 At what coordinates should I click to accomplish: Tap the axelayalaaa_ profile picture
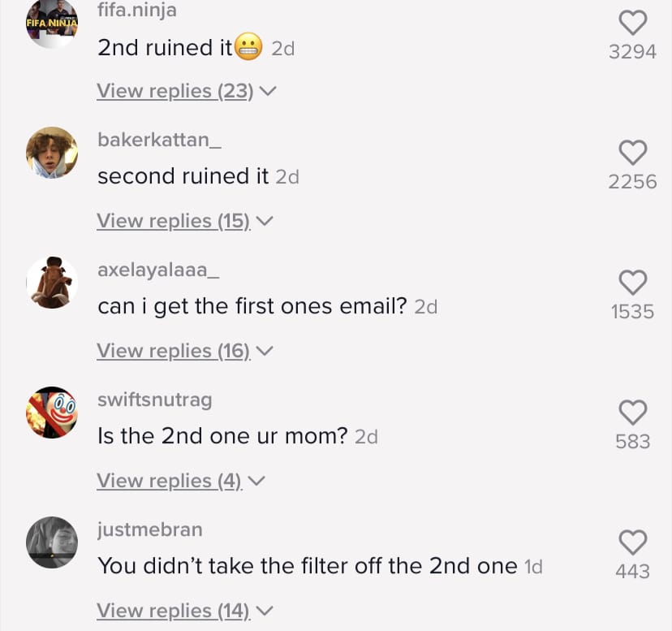(52, 283)
